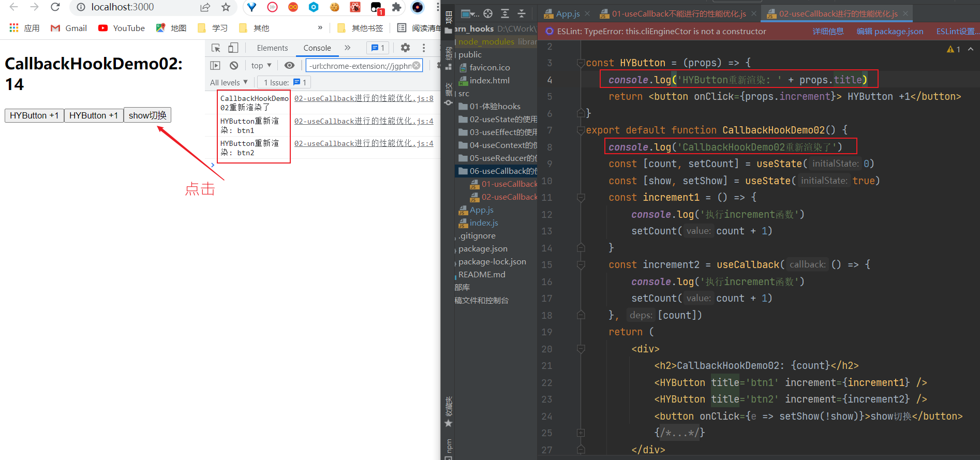Toggle the console sidebar
Viewport: 980px width, 460px height.
pyautogui.click(x=215, y=65)
